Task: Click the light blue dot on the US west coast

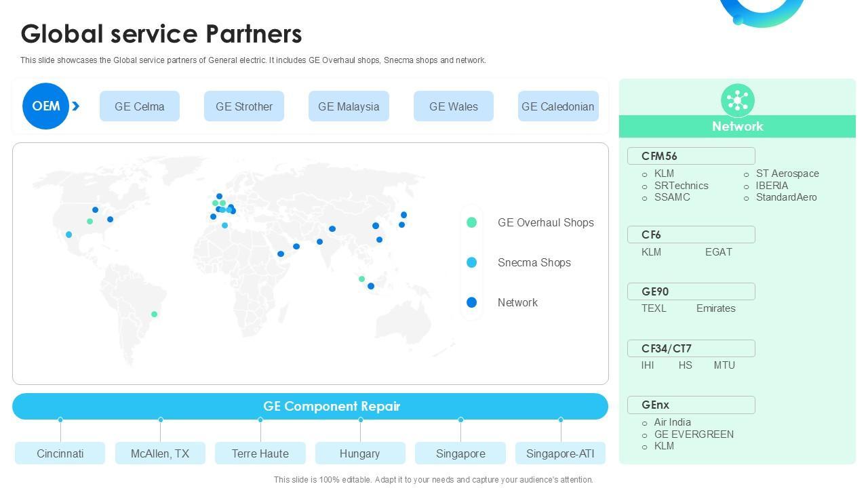Action: click(x=69, y=235)
